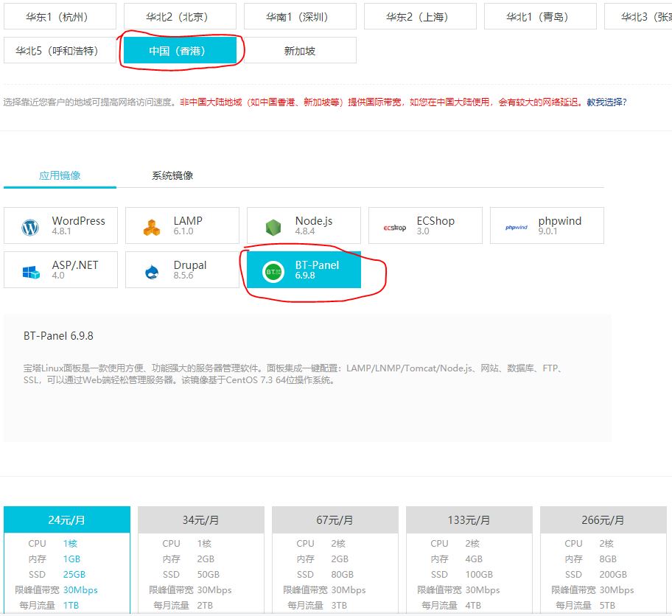Select the 华南1（深圳）region option
Viewport: 672px width, 616px height.
300,16
